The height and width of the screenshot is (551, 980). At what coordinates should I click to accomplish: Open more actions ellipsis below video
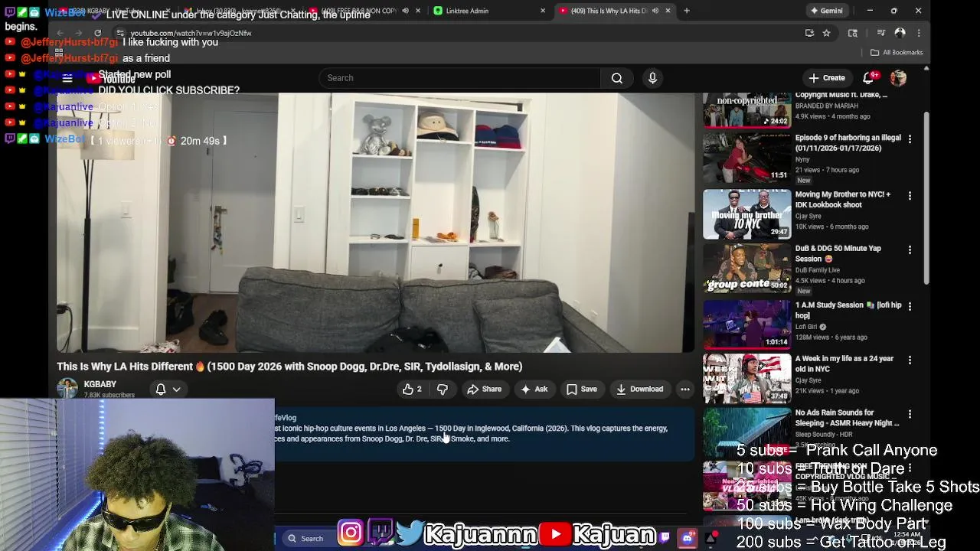pyautogui.click(x=685, y=389)
